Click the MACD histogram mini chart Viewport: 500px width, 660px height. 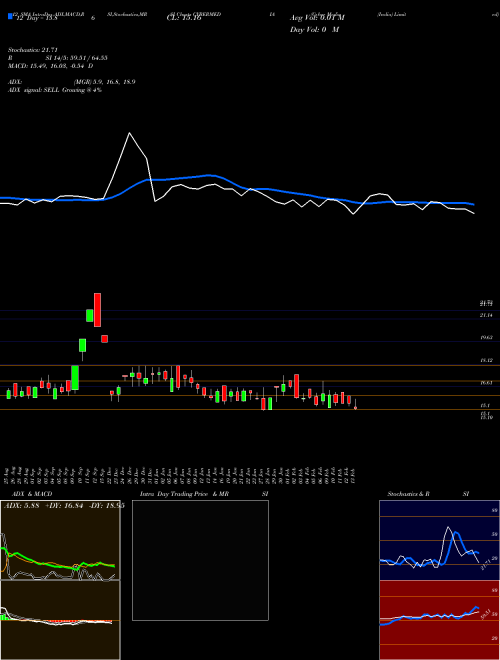point(60,620)
